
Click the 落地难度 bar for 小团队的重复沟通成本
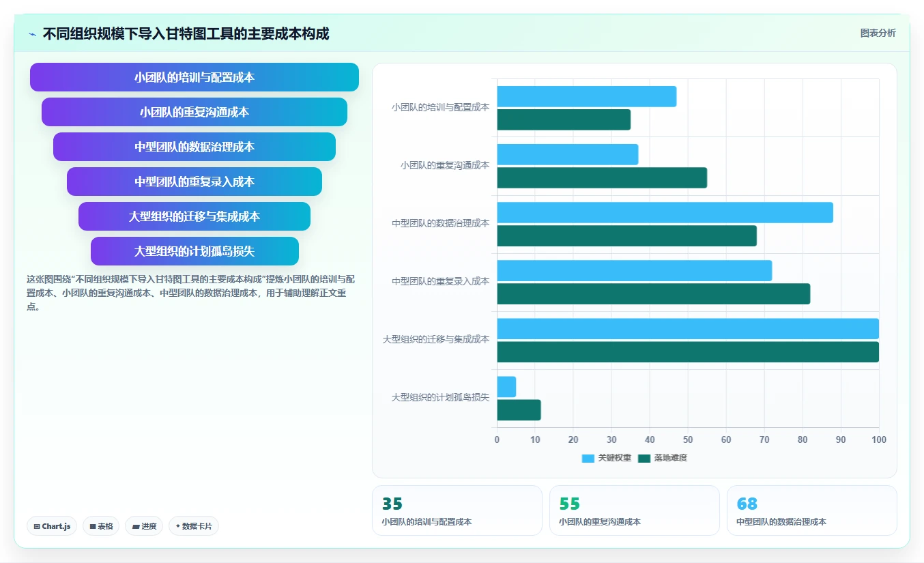602,177
